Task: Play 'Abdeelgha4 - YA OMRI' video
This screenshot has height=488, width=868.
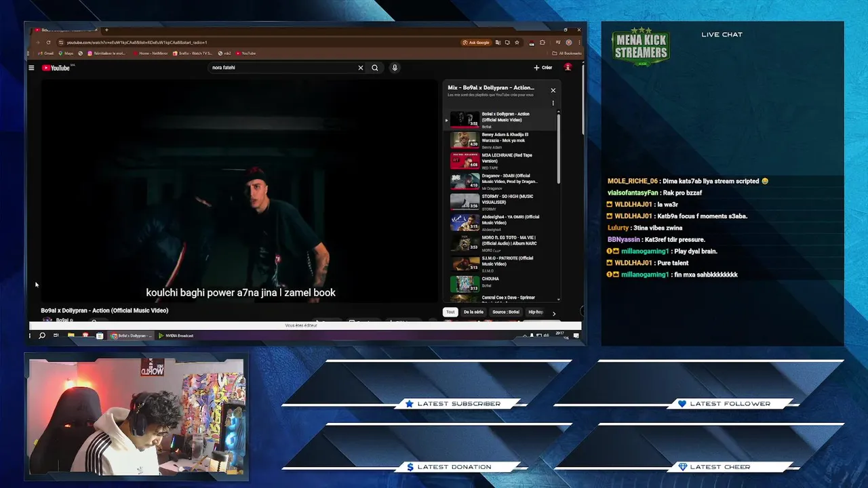Action: [x=500, y=222]
